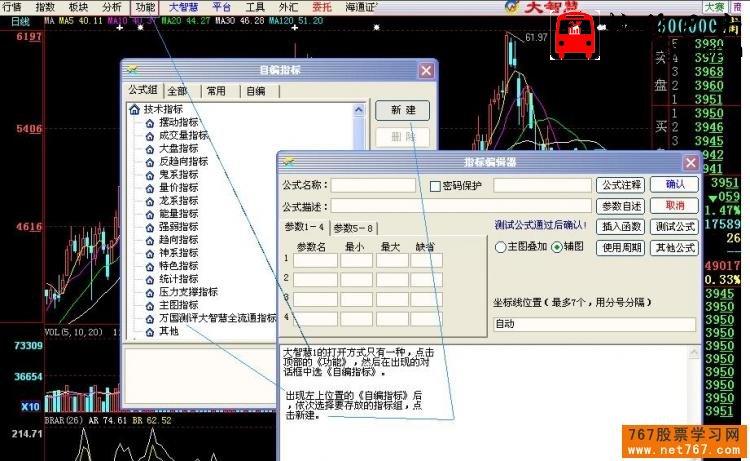Select the 辅图 radio button
The height and width of the screenshot is (461, 750).
(x=556, y=247)
